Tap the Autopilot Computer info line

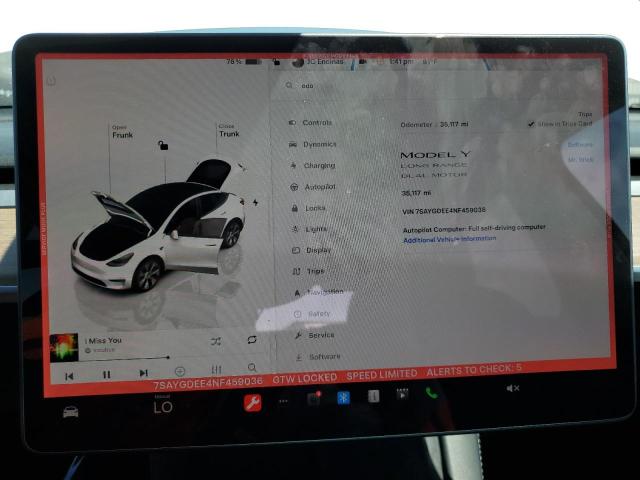(x=474, y=229)
